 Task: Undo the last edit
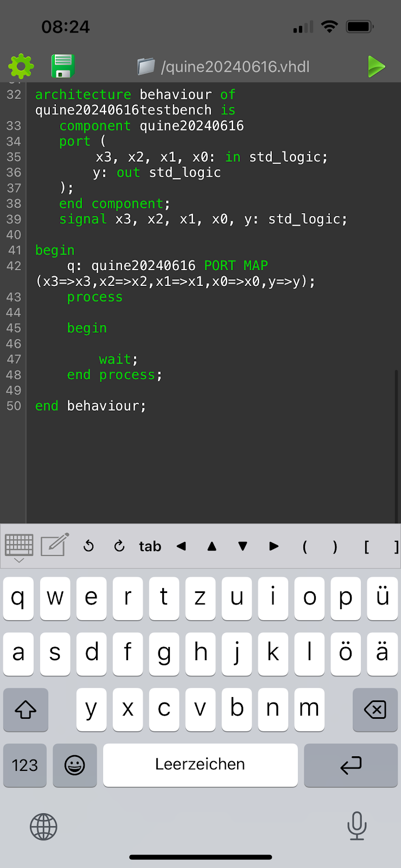(x=89, y=546)
